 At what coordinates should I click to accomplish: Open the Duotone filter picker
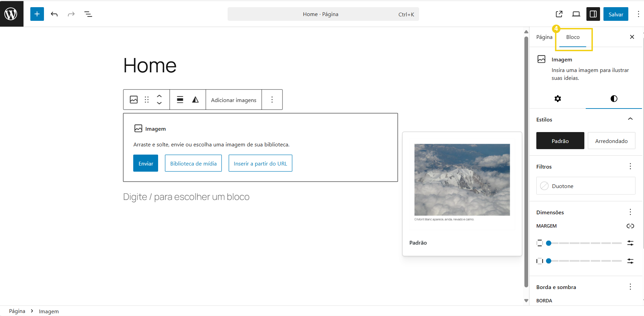(x=586, y=186)
